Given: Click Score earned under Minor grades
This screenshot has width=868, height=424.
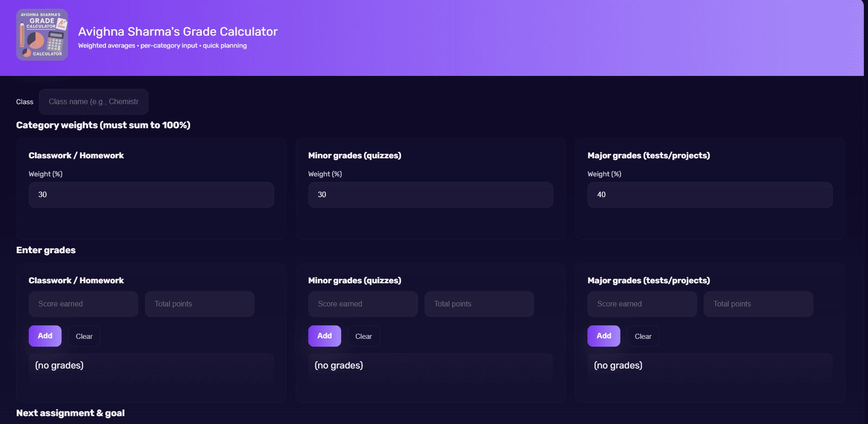Looking at the screenshot, I should pyautogui.click(x=363, y=304).
